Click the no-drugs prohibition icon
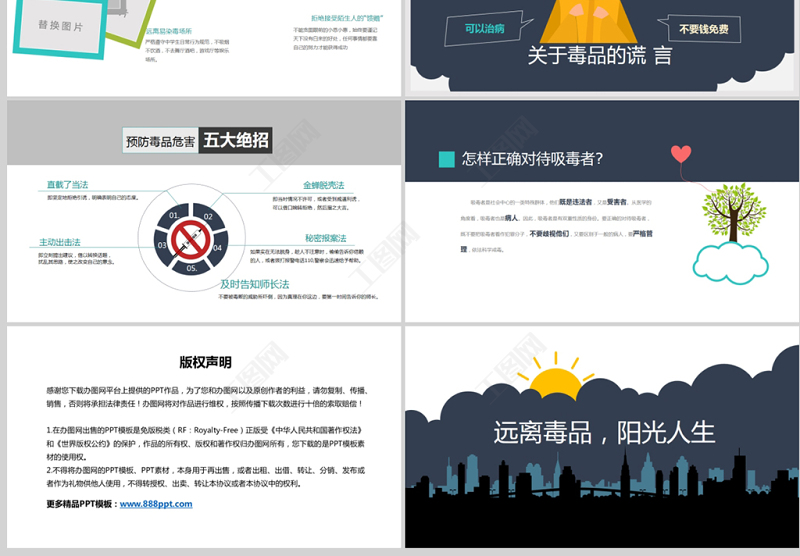The width and height of the screenshot is (800, 556). [x=189, y=240]
